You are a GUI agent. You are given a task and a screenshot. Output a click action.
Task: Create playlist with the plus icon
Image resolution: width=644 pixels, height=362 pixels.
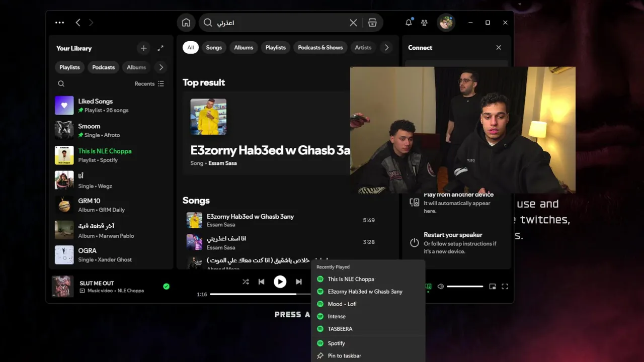(143, 48)
